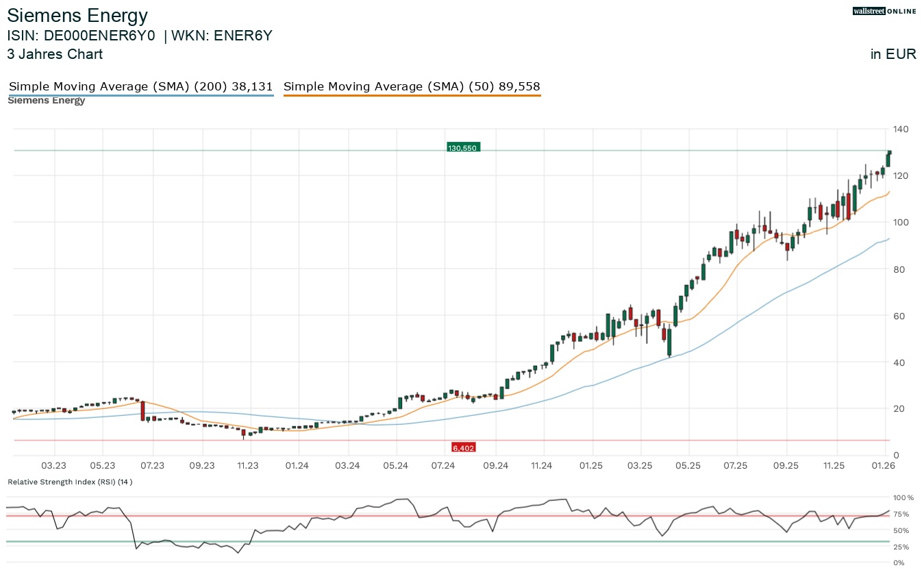Select the green 130,550 all-time-high marker
Viewport: 924px width, 581px height.
[463, 147]
